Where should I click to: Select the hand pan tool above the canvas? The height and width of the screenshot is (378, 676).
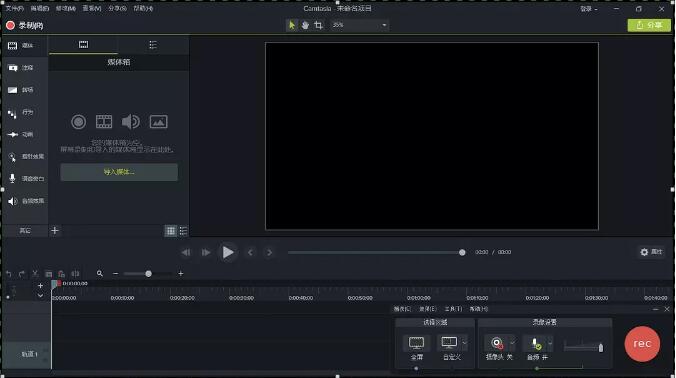[x=305, y=25]
